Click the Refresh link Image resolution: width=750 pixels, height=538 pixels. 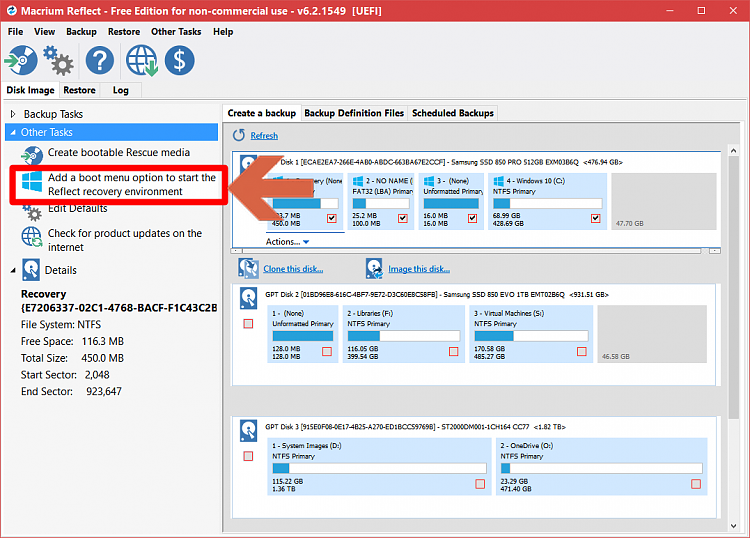click(x=264, y=136)
